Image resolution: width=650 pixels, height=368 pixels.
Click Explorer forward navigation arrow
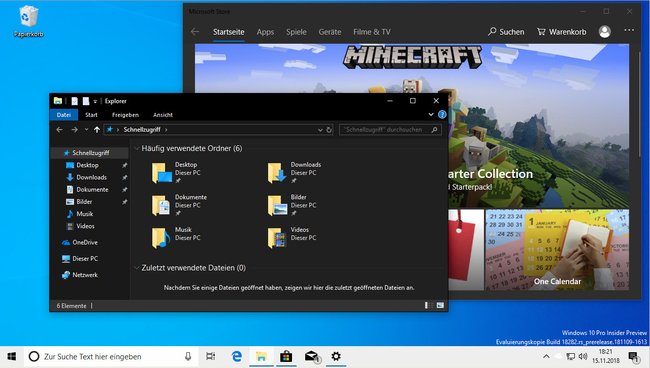click(74, 130)
